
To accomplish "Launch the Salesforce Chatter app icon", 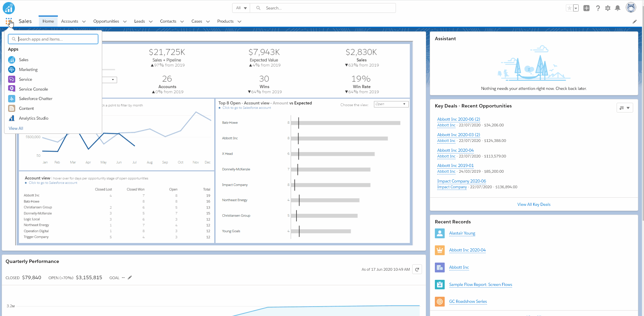I will tap(12, 99).
